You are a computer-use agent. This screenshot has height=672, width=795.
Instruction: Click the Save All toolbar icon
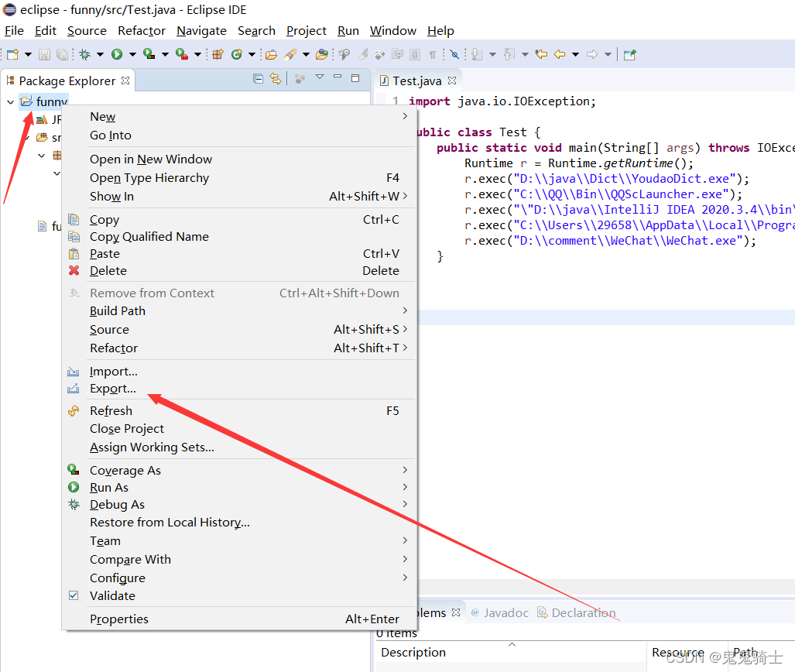[x=62, y=54]
